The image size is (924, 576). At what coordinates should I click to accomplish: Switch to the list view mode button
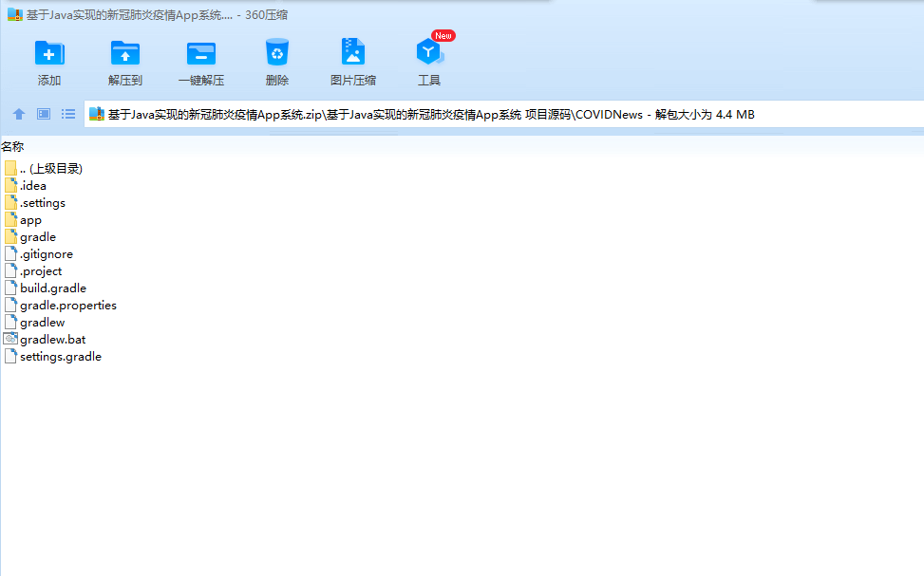click(x=68, y=114)
